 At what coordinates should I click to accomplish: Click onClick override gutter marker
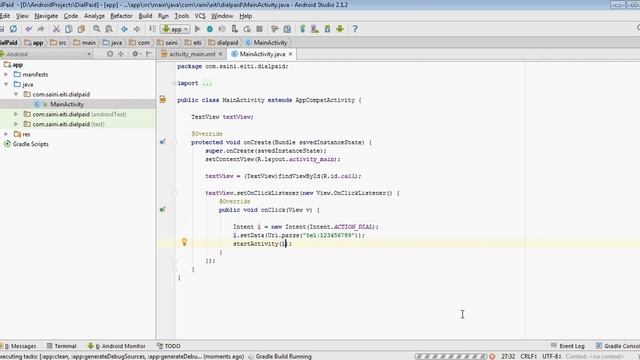(x=162, y=210)
